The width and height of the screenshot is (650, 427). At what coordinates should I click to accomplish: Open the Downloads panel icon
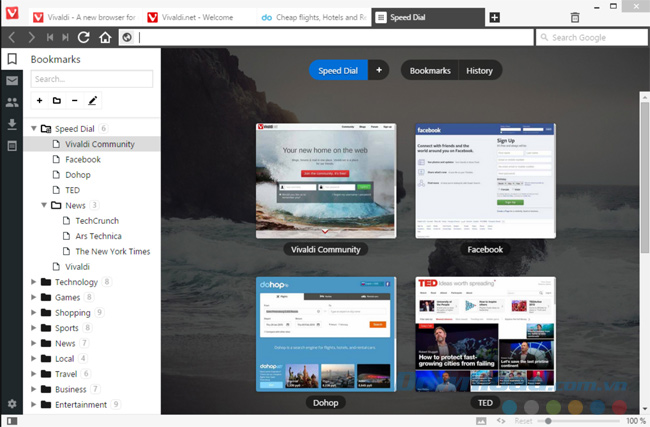tap(12, 124)
